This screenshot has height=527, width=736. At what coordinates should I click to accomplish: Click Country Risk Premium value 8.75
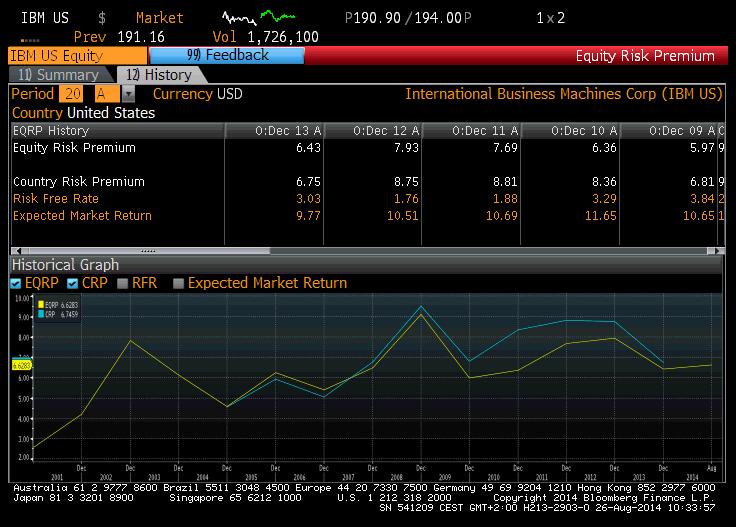406,182
